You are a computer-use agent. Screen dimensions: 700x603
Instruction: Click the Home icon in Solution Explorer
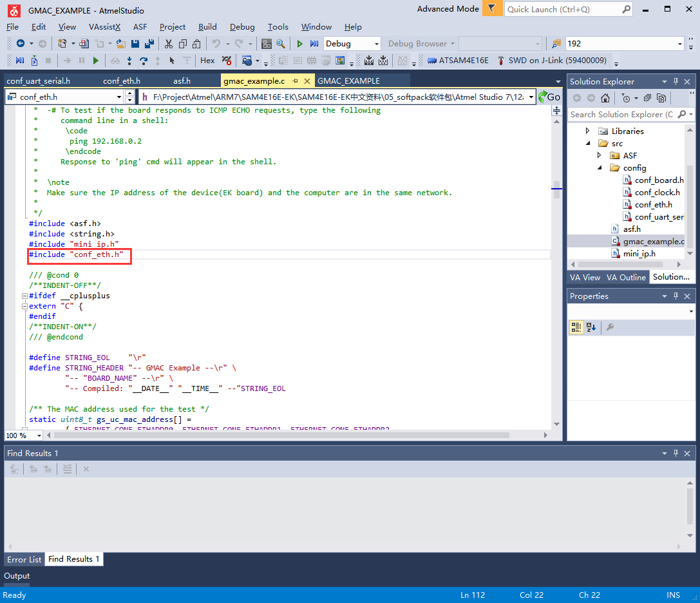point(605,98)
